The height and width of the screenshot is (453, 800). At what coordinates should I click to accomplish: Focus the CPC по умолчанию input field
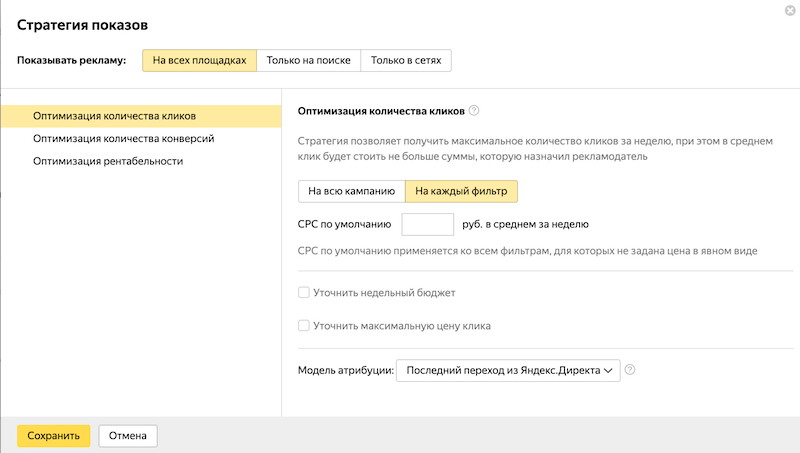(428, 224)
